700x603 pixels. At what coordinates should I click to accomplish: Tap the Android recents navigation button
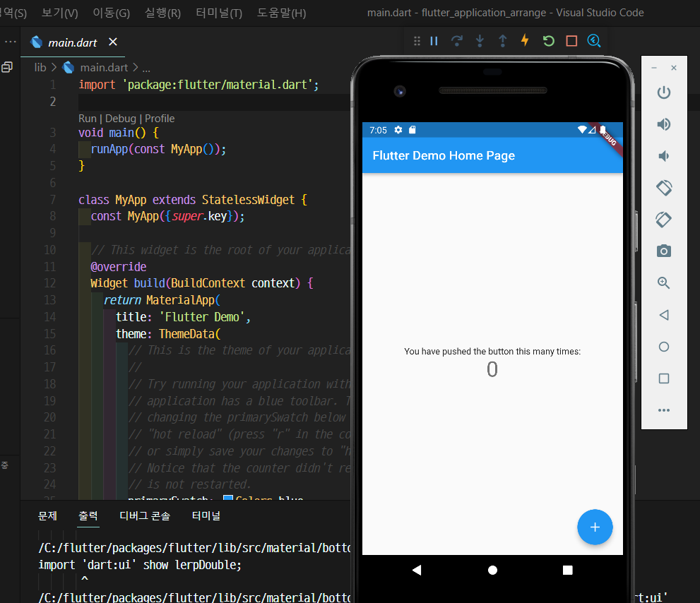click(x=567, y=570)
